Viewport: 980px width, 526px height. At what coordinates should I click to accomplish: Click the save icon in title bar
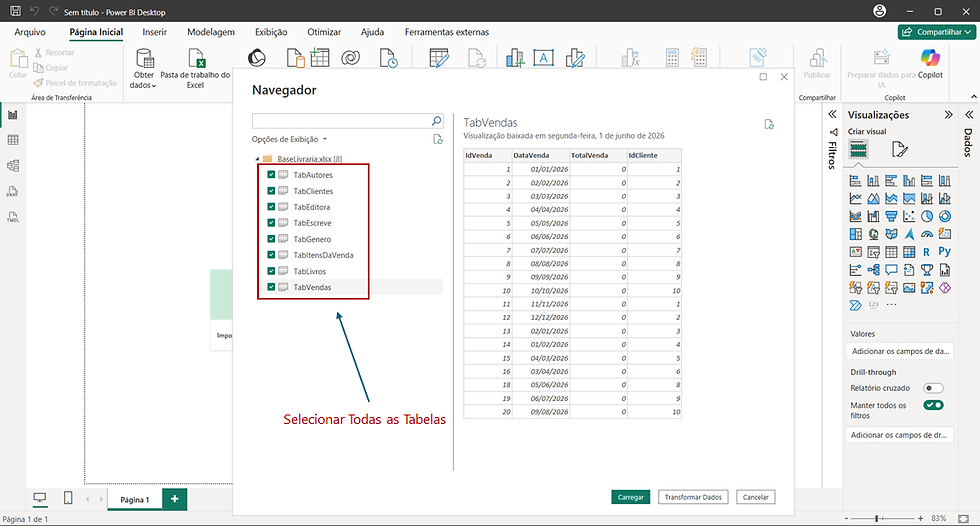click(16, 11)
